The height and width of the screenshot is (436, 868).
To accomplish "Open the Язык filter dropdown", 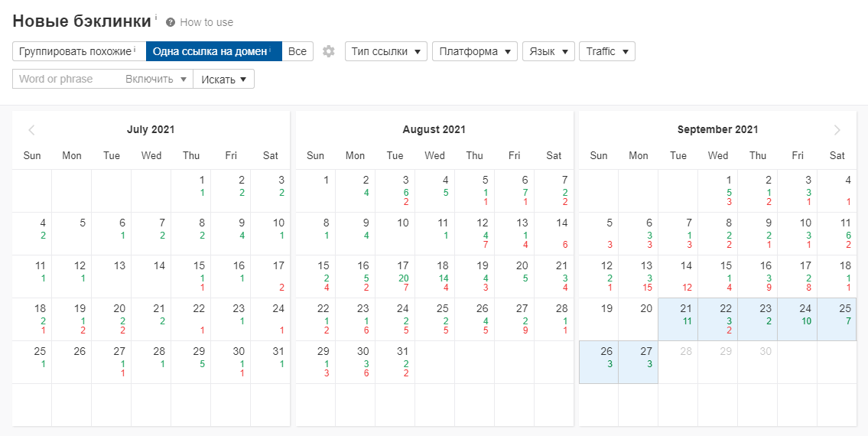I will 548,51.
